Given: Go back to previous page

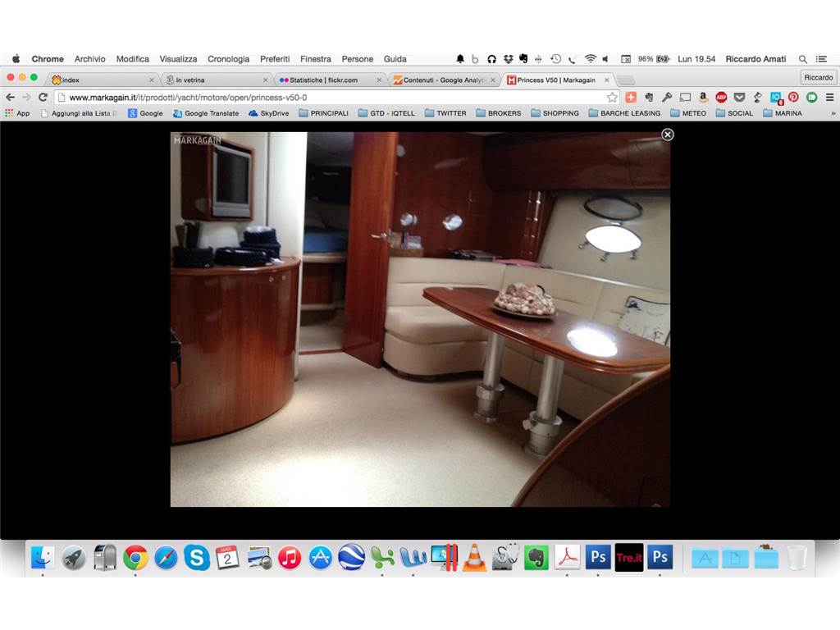Looking at the screenshot, I should [10, 98].
